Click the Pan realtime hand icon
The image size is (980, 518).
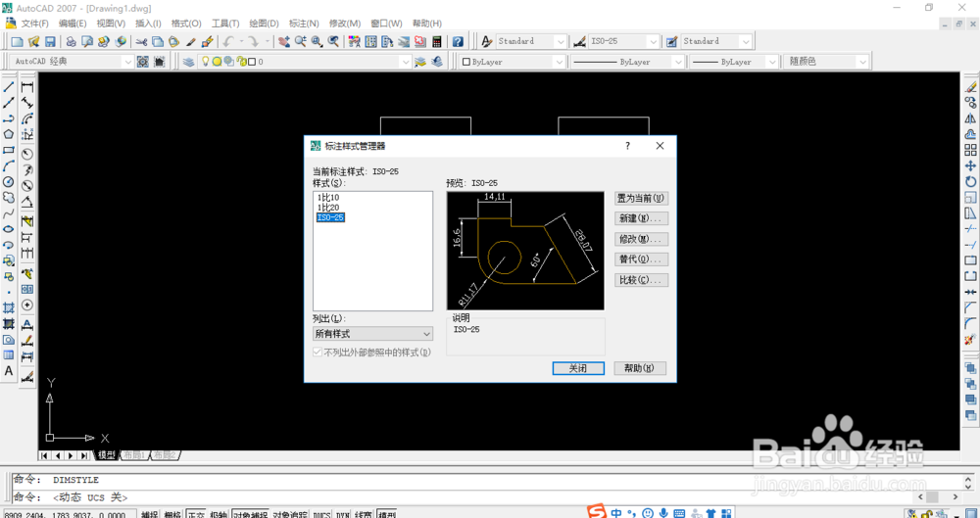coord(284,42)
